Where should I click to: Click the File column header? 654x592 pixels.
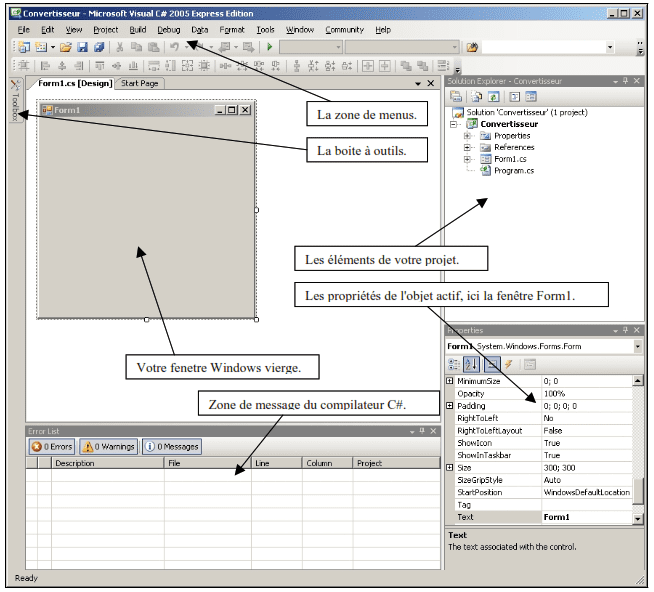point(208,463)
